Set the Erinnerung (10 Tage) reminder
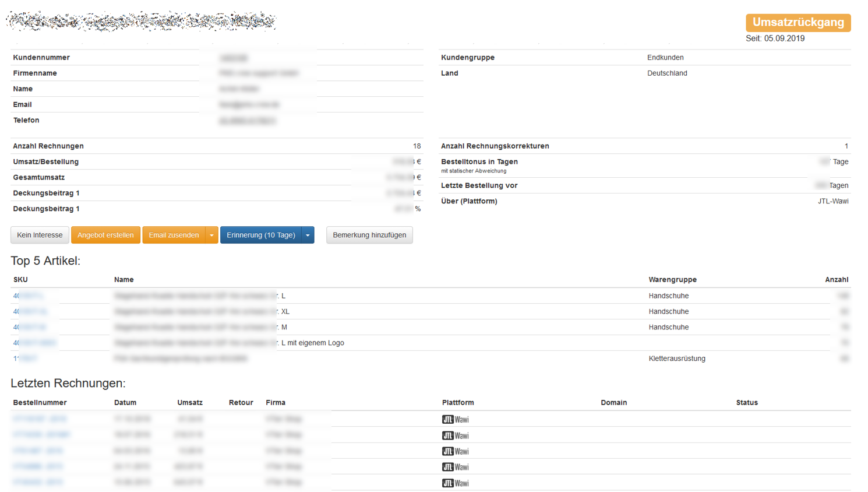This screenshot has height=492, width=868. click(x=260, y=235)
